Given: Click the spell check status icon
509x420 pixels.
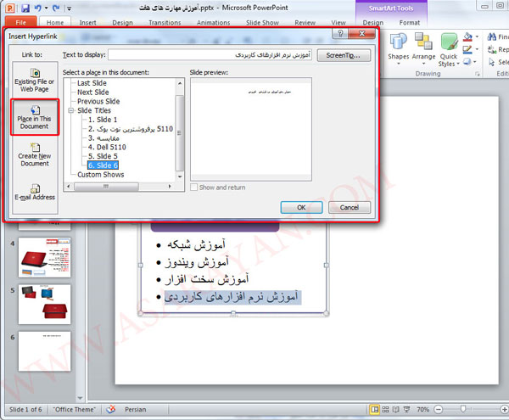Looking at the screenshot, I should [109, 410].
